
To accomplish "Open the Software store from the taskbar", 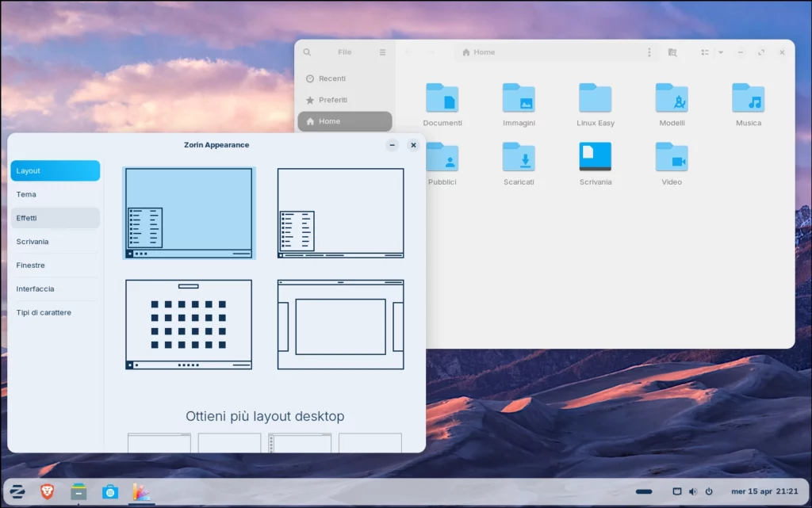I will click(110, 491).
